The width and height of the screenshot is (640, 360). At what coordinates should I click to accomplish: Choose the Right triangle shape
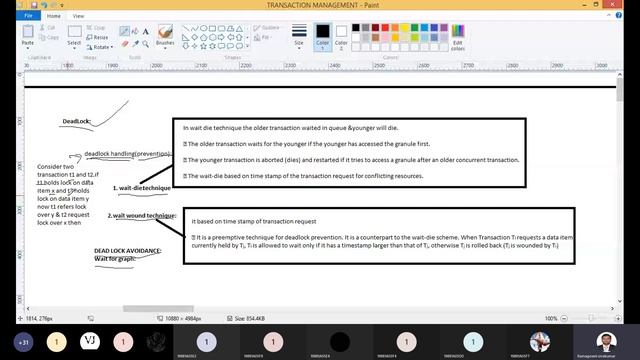(186, 38)
